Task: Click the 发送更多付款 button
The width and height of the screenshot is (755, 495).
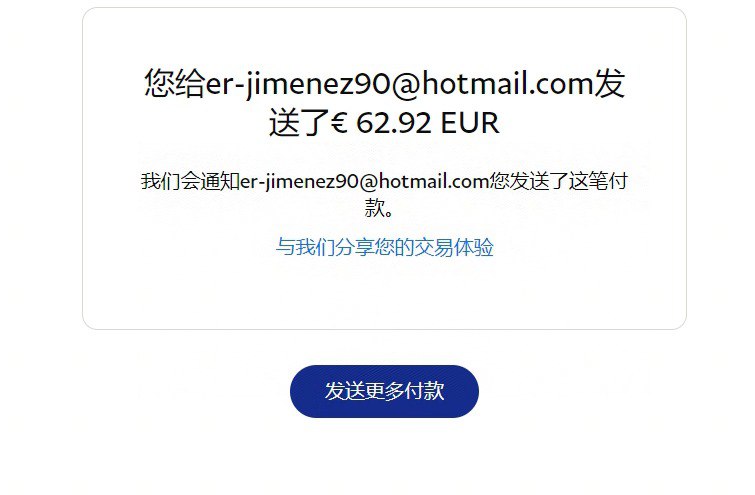Action: [x=384, y=391]
